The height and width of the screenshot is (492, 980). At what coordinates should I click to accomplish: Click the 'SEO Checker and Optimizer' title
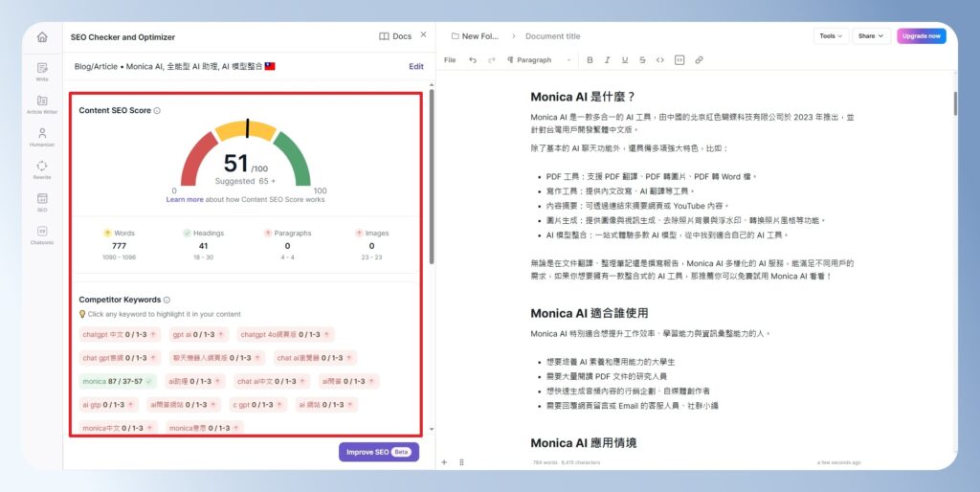tap(122, 37)
